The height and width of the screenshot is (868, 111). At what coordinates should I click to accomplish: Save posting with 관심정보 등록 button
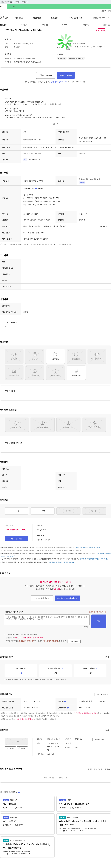coord(46,76)
